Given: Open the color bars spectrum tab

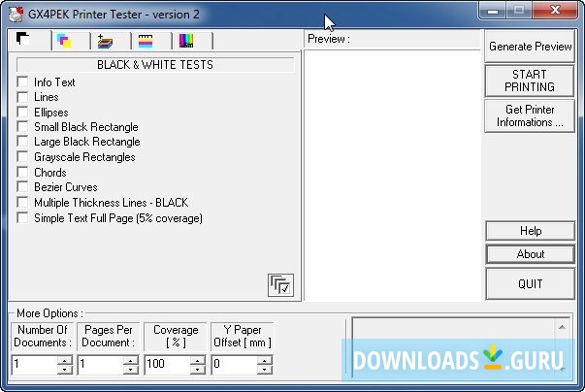Looking at the screenshot, I should (x=192, y=41).
